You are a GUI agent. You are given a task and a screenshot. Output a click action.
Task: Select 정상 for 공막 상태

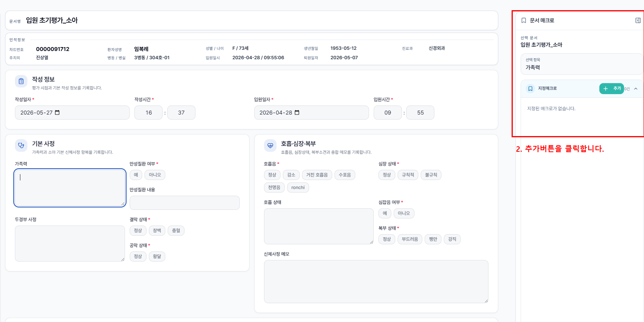(x=138, y=257)
